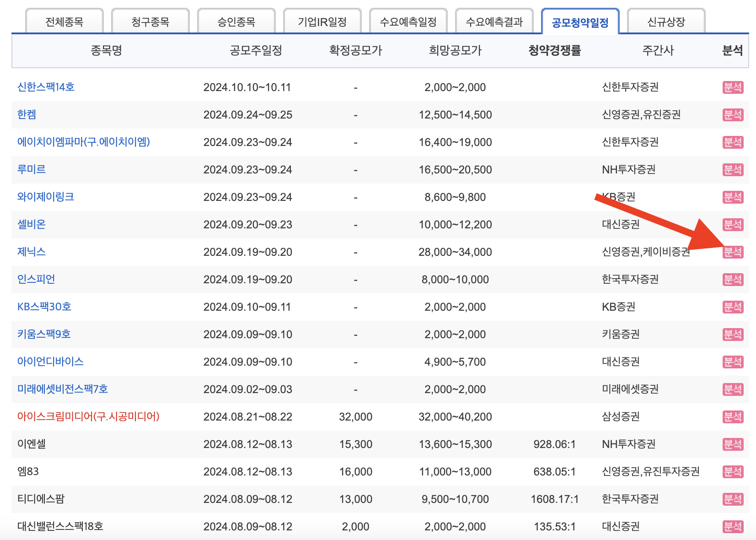Click the 2024.10.10~10.11 subscription date
The image size is (756, 540).
point(247,87)
